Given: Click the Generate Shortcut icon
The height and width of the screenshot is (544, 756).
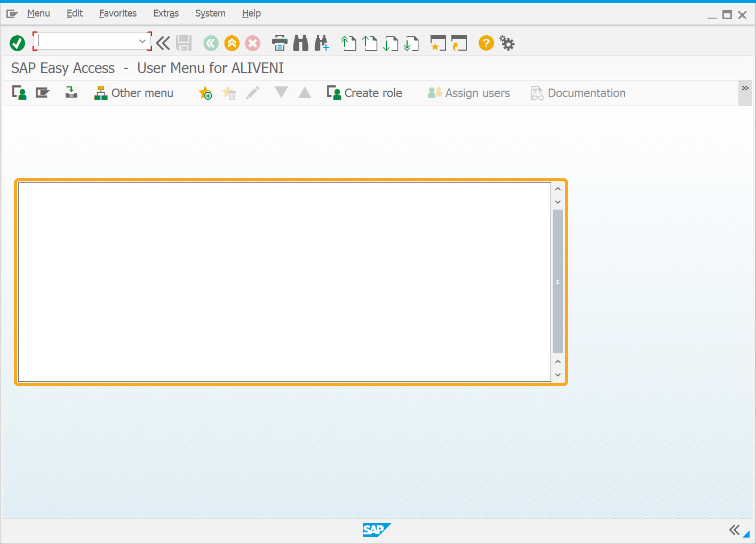Looking at the screenshot, I should point(459,43).
